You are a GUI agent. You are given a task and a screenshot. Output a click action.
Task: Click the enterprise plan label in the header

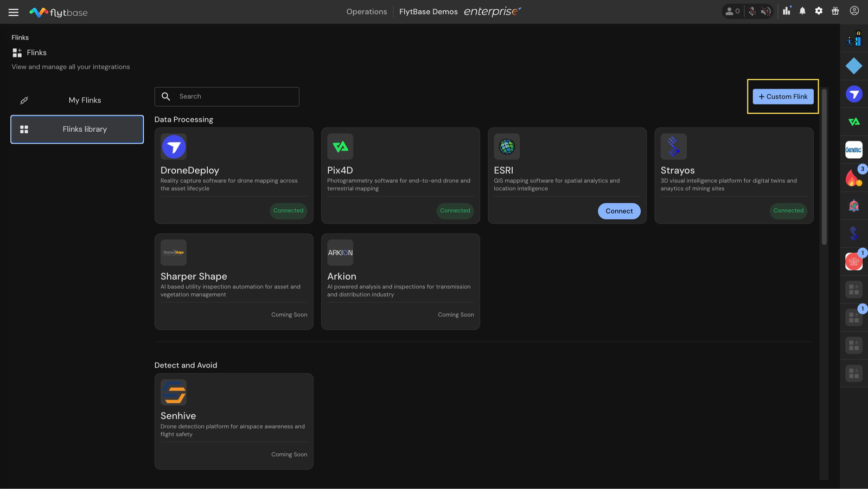(x=492, y=11)
